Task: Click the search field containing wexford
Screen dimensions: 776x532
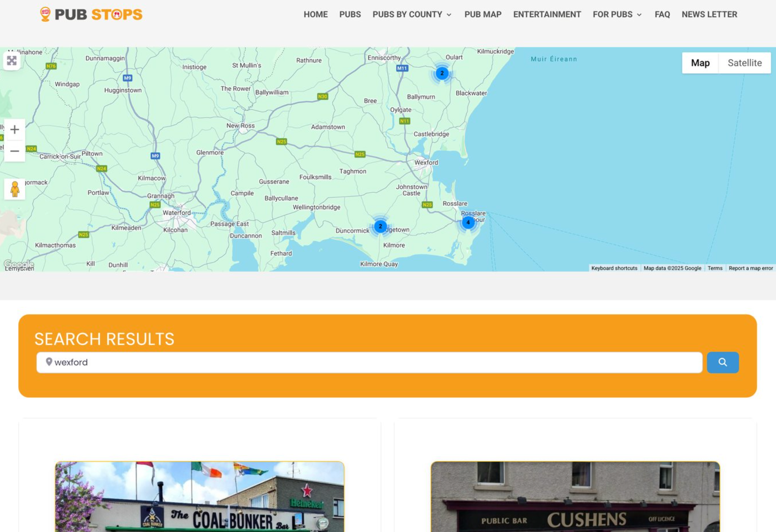Action: coord(369,362)
